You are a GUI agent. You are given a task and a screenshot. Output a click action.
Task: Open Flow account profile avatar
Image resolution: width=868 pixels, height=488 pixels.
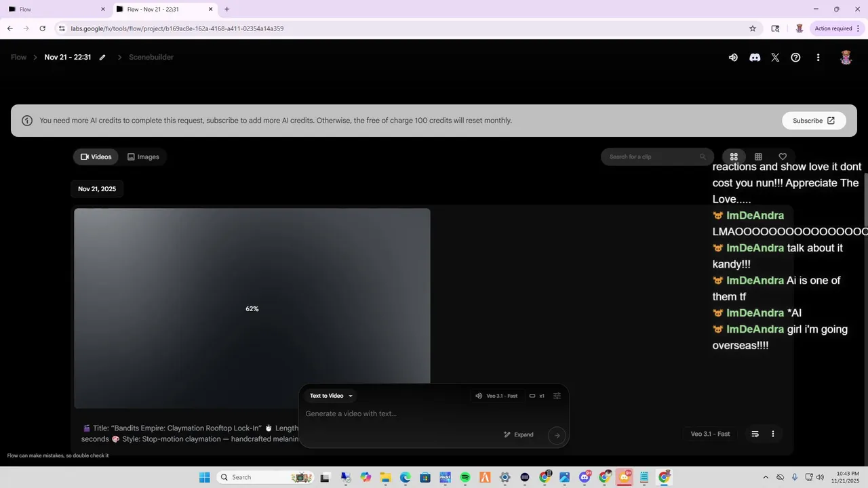pos(846,58)
